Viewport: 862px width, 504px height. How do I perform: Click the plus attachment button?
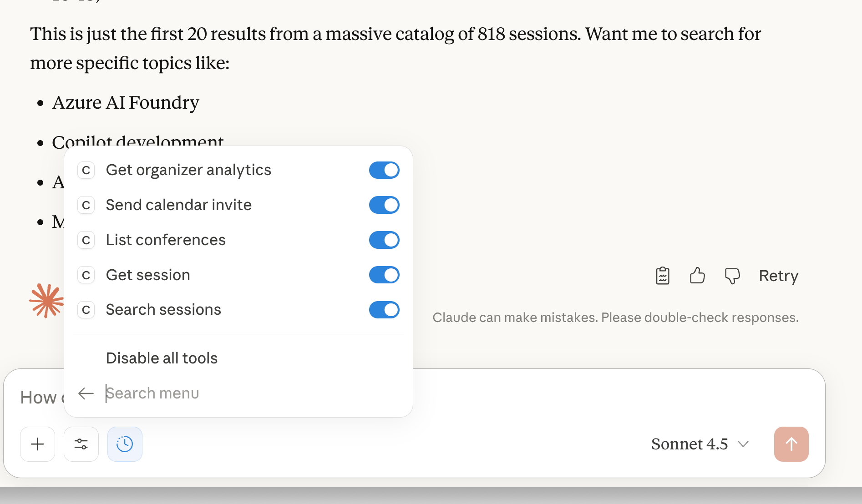[x=37, y=444]
